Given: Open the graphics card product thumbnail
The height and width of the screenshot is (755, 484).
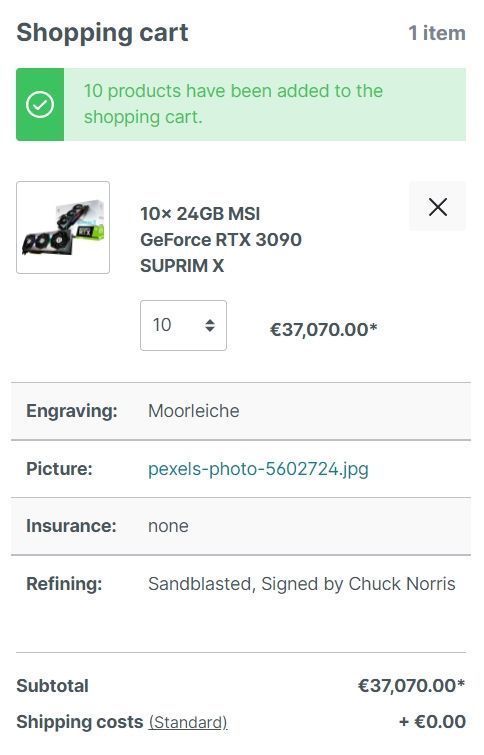Looking at the screenshot, I should click(x=63, y=228).
